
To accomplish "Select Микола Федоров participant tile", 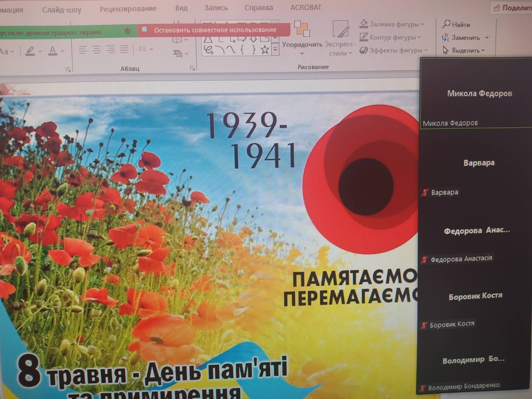I will 476,93.
